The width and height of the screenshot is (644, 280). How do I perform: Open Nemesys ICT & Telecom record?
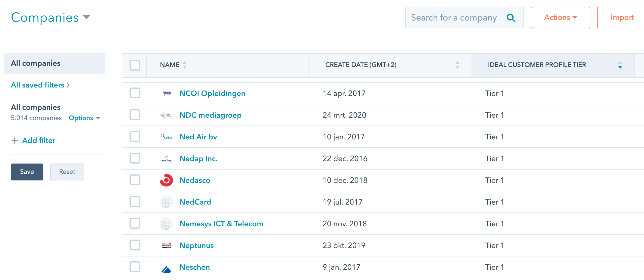tap(221, 224)
